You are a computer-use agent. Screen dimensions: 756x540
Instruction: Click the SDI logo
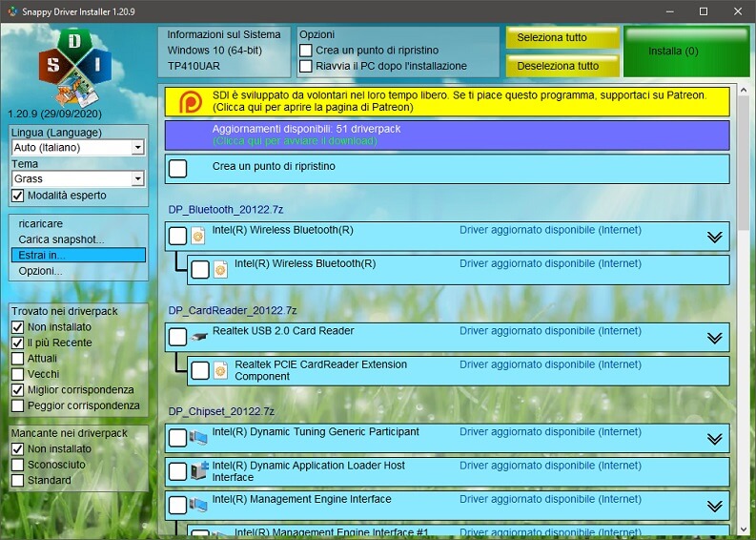(x=74, y=67)
